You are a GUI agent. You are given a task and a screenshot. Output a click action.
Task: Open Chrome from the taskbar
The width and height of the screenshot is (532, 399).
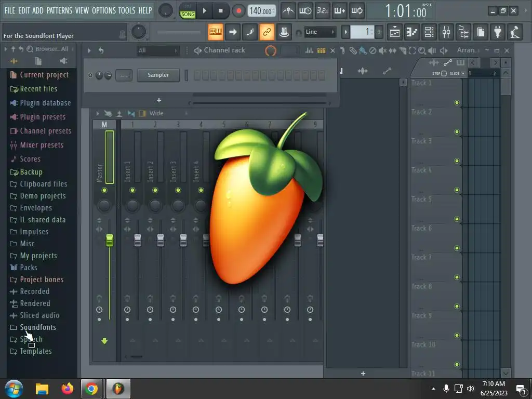point(91,389)
